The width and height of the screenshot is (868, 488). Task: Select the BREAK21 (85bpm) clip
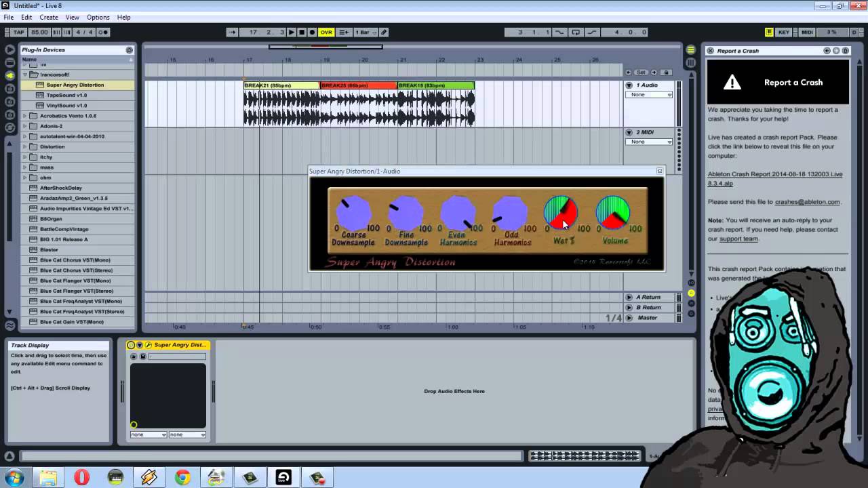(x=281, y=85)
